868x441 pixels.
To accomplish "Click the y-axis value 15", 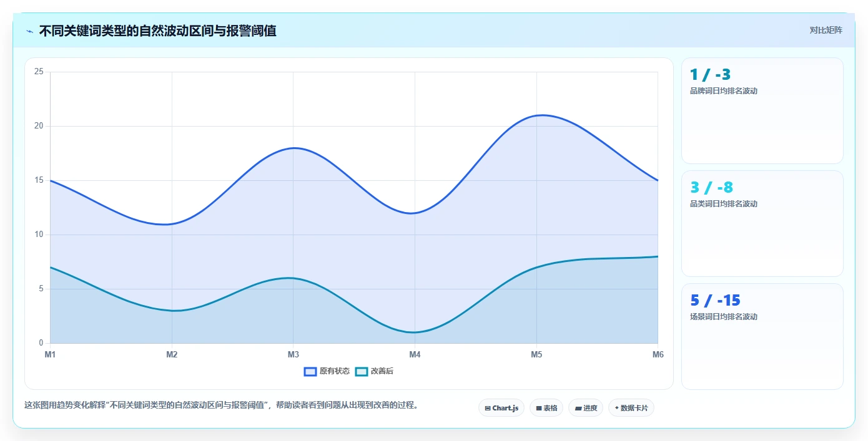I will click(x=39, y=180).
